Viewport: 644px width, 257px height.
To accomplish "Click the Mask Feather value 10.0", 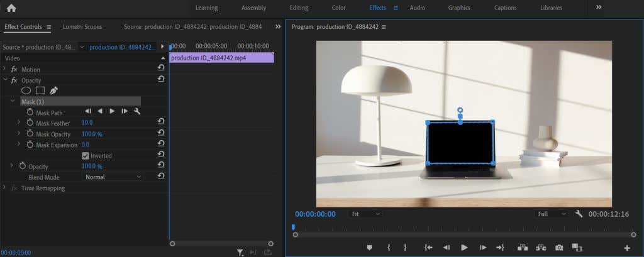I will (x=87, y=123).
